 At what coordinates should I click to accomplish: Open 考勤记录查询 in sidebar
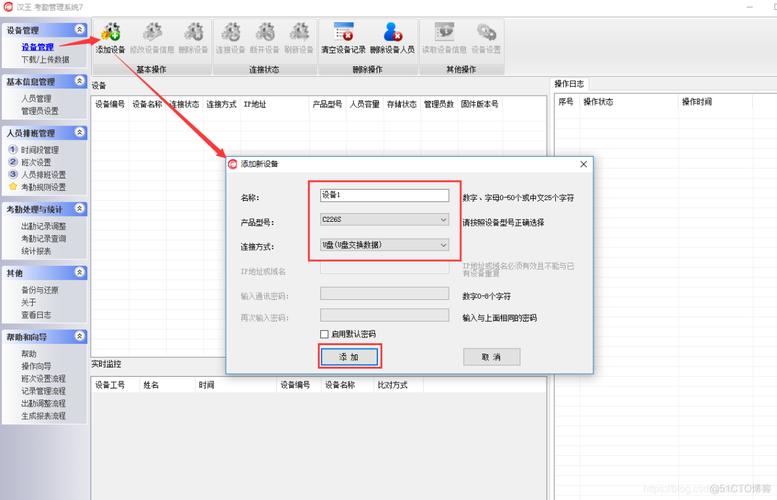pyautogui.click(x=44, y=238)
